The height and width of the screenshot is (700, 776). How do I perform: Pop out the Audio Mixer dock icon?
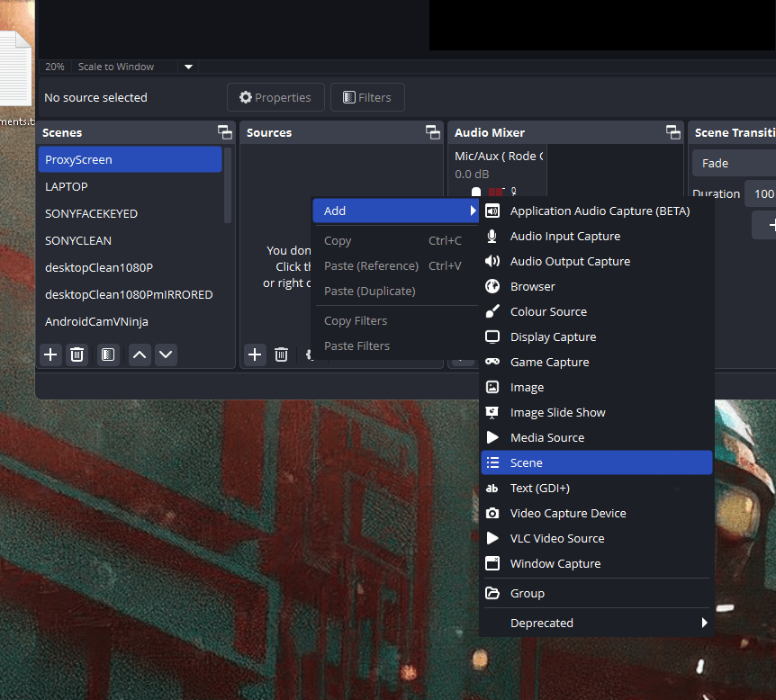(x=673, y=132)
